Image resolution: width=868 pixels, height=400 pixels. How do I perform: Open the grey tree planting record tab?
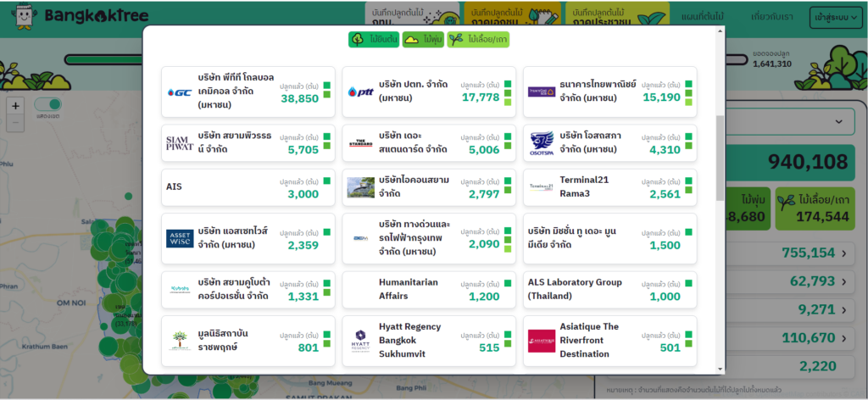click(x=412, y=14)
